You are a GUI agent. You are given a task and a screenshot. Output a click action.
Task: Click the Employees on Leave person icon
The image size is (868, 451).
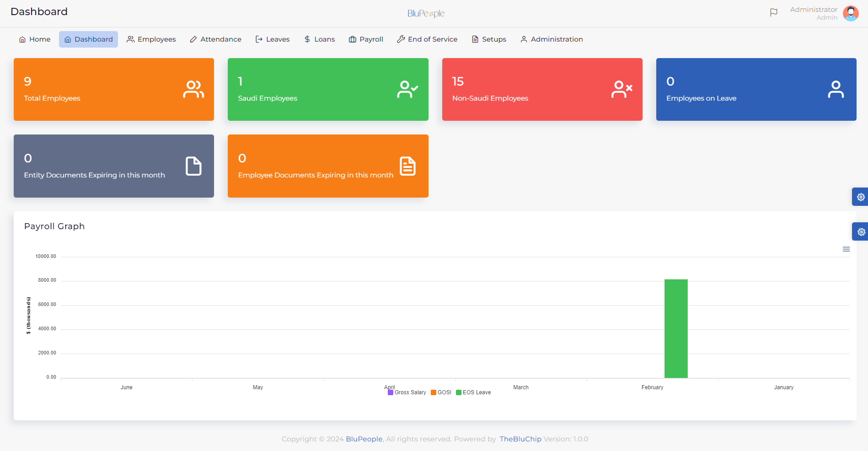tap(836, 89)
